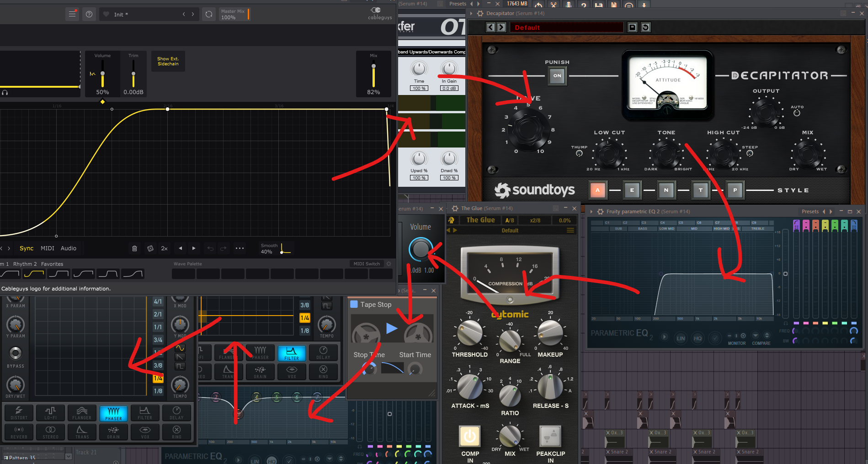The height and width of the screenshot is (464, 868).
Task: Click the preset refresh arrows icon
Action: pyautogui.click(x=209, y=14)
